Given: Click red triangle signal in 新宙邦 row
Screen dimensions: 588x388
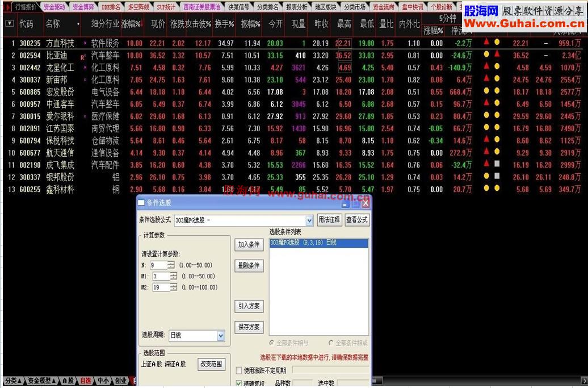Looking at the screenshot, I should click(486, 78).
